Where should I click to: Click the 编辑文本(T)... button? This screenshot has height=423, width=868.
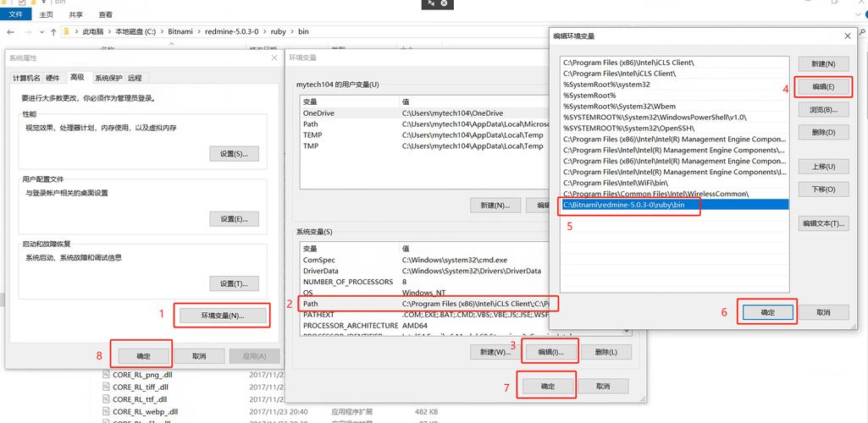[x=823, y=223]
